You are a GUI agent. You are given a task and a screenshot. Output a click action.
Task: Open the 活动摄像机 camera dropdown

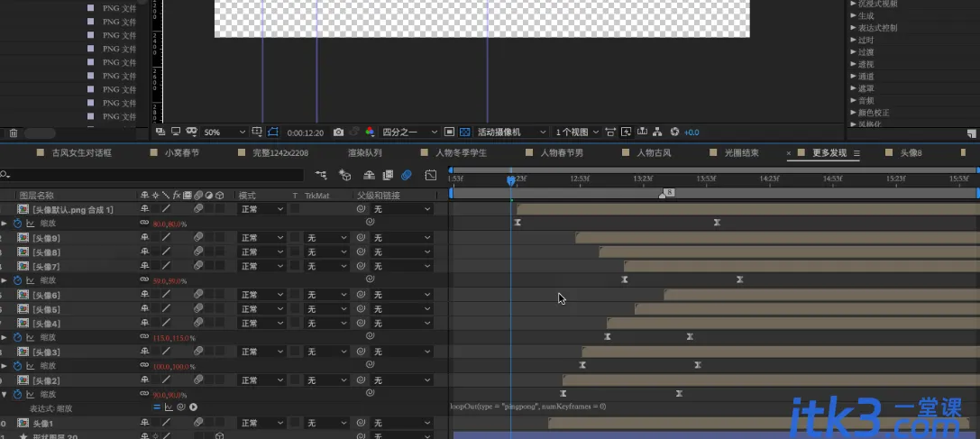512,132
